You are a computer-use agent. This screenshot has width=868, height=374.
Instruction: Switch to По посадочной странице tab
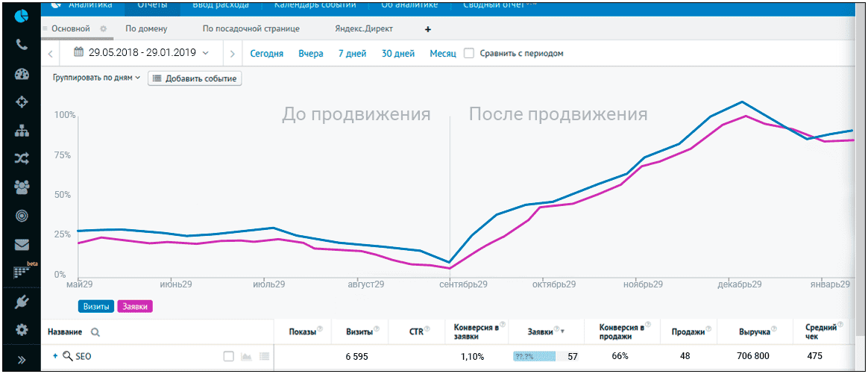(x=251, y=29)
